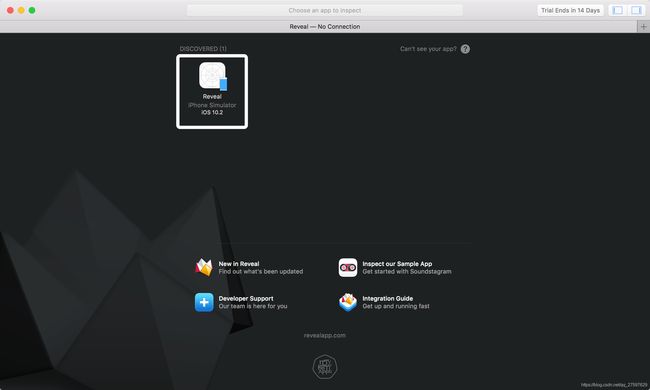650x390 pixels.
Task: Click "Get up and running fast" text
Action: (396, 306)
